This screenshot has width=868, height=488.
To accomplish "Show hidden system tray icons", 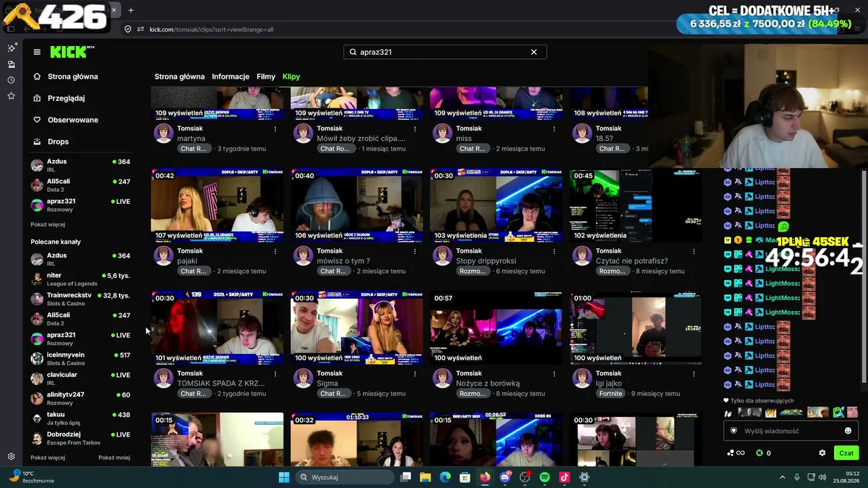I will (x=782, y=477).
